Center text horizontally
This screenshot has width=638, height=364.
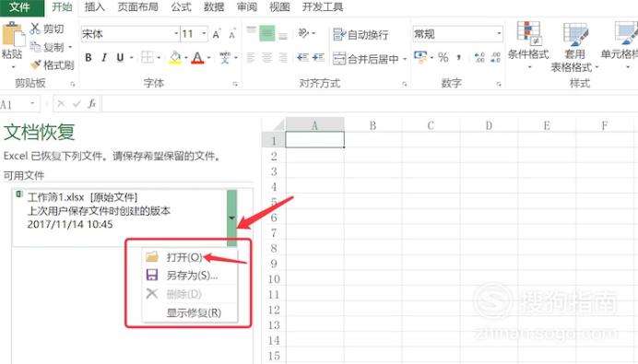click(267, 58)
